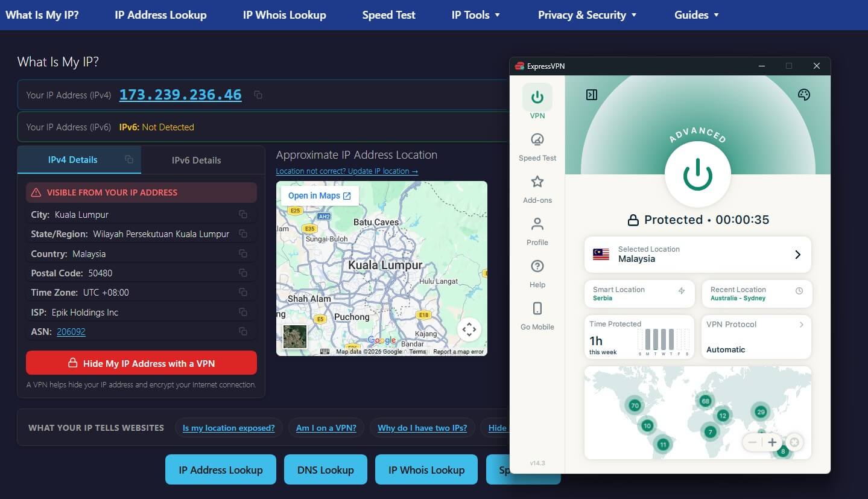Connect to Recent Location Australia - Sydney
Screen dimensions: 868x499
click(x=756, y=294)
